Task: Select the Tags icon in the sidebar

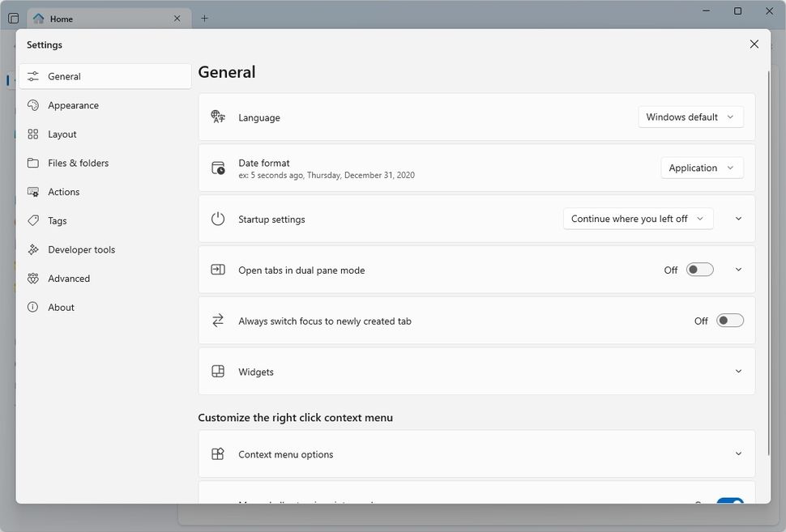Action: click(33, 220)
